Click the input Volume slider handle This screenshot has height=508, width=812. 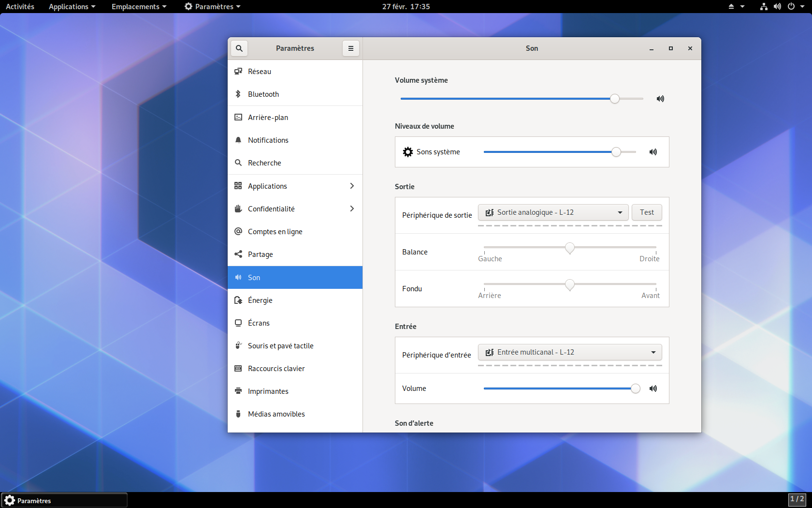(x=636, y=388)
